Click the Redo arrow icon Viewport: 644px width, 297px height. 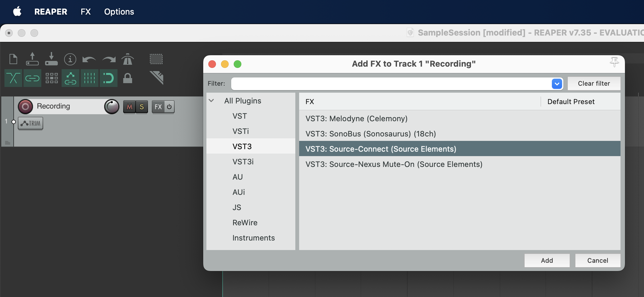coord(109,59)
